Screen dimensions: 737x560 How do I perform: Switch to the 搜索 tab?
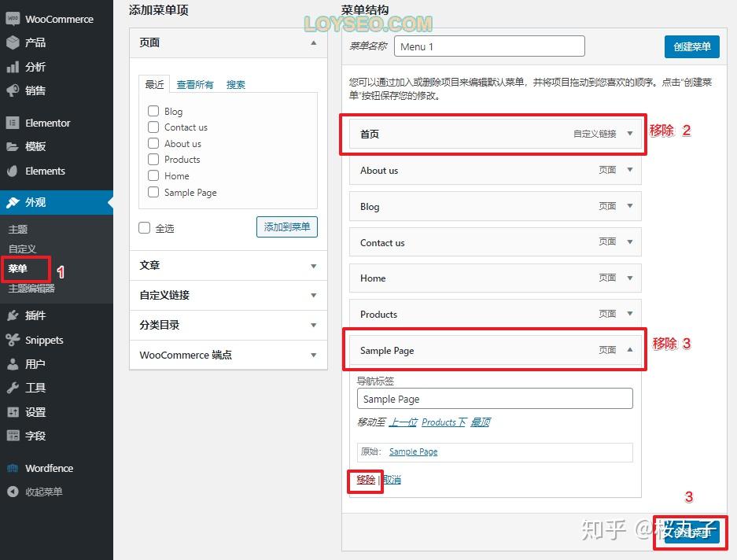pyautogui.click(x=236, y=85)
